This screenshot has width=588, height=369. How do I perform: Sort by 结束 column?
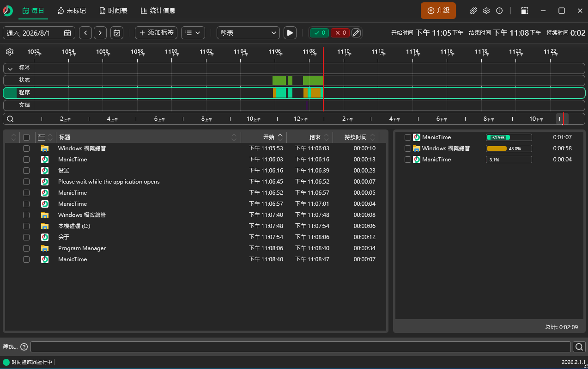pyautogui.click(x=310, y=137)
